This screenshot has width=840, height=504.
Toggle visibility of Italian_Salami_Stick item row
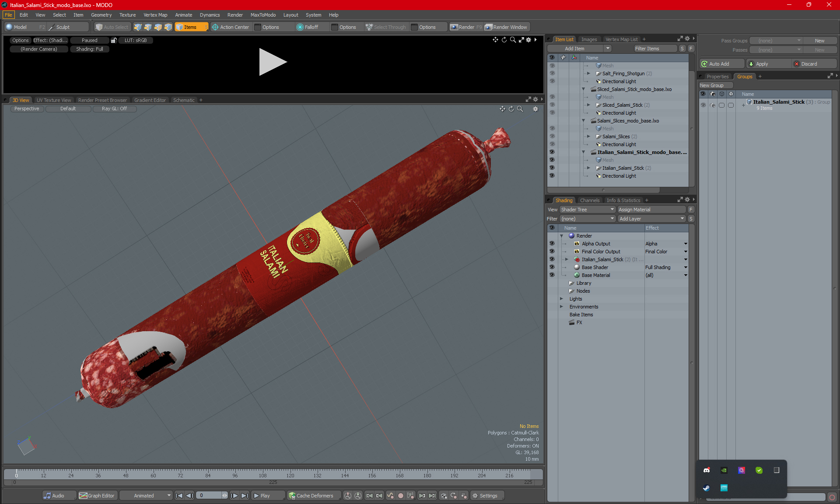click(552, 168)
